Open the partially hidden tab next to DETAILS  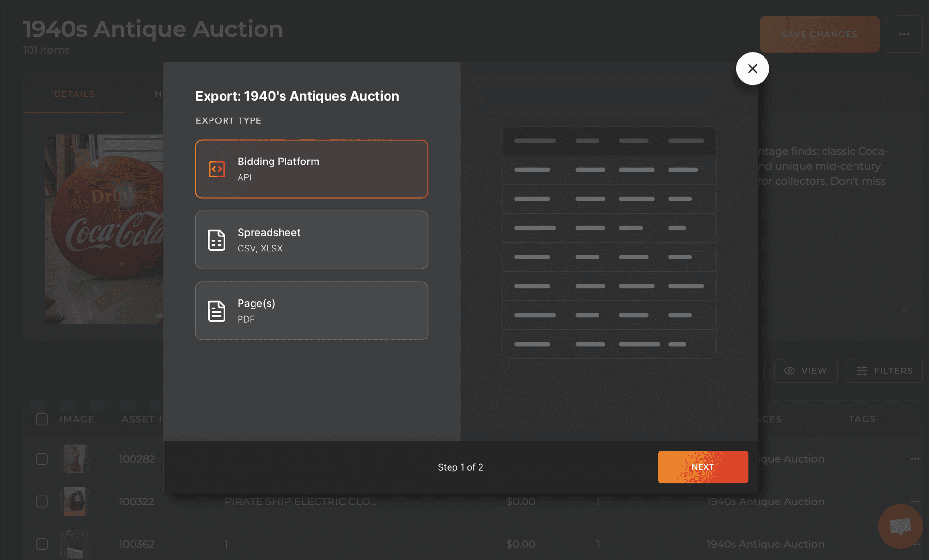tap(159, 94)
